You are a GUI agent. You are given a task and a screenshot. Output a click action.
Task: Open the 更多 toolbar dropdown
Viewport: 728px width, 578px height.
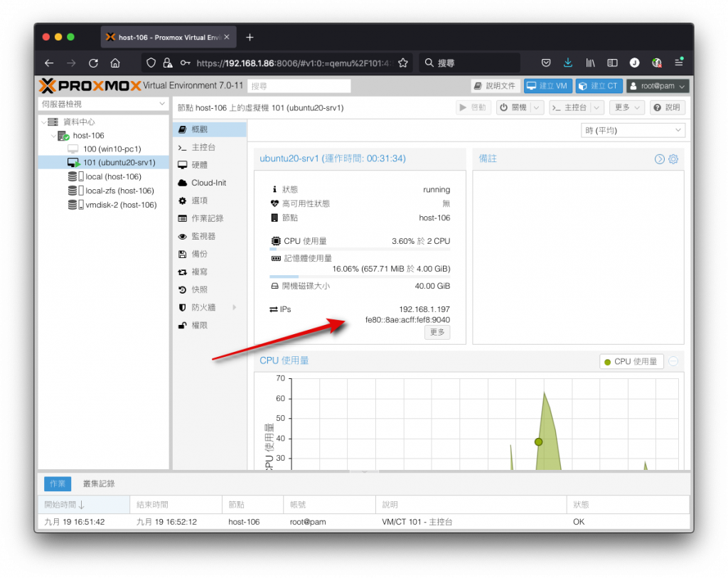[x=627, y=107]
